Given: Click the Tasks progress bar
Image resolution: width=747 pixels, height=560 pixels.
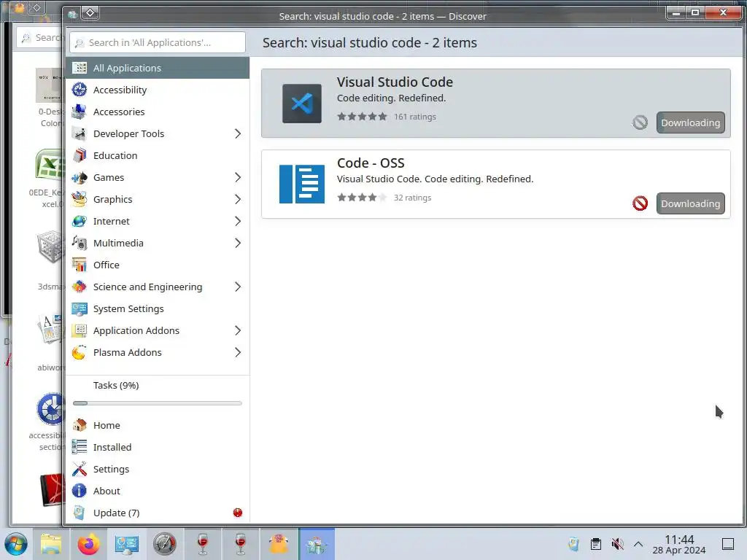Looking at the screenshot, I should click(x=158, y=403).
